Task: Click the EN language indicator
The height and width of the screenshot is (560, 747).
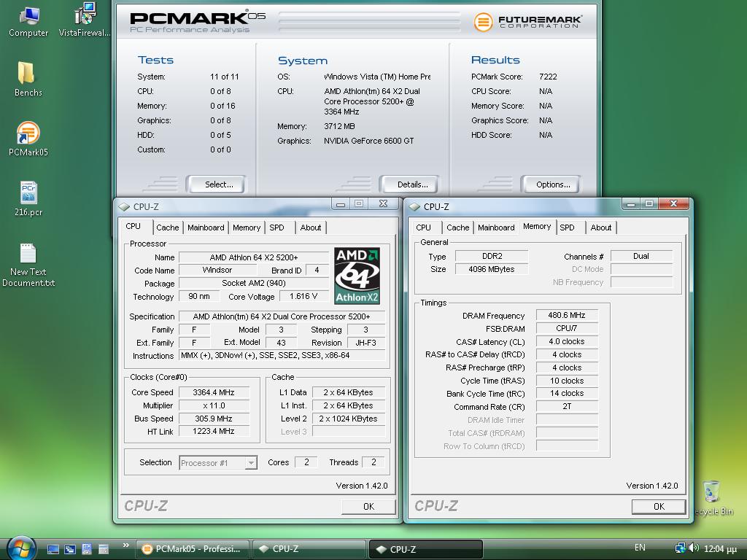Action: (x=640, y=548)
